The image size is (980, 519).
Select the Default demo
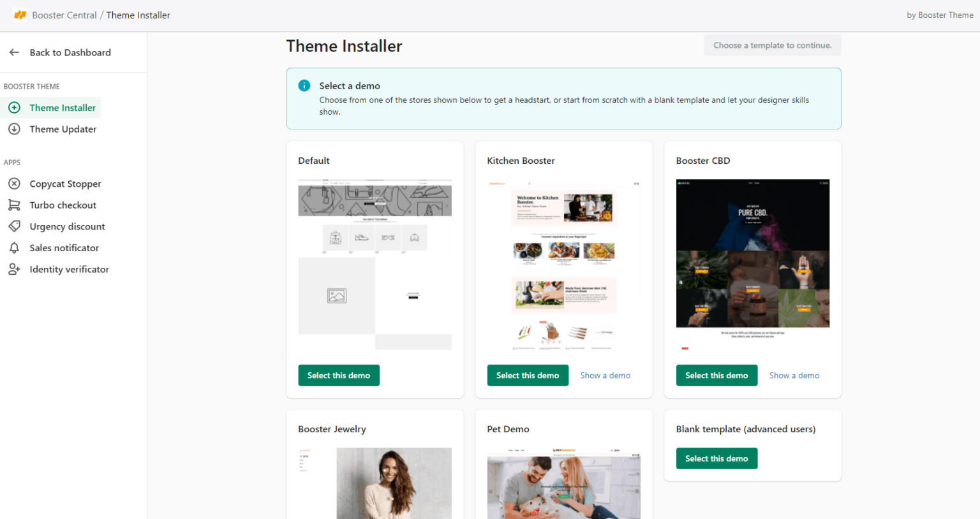[338, 376]
